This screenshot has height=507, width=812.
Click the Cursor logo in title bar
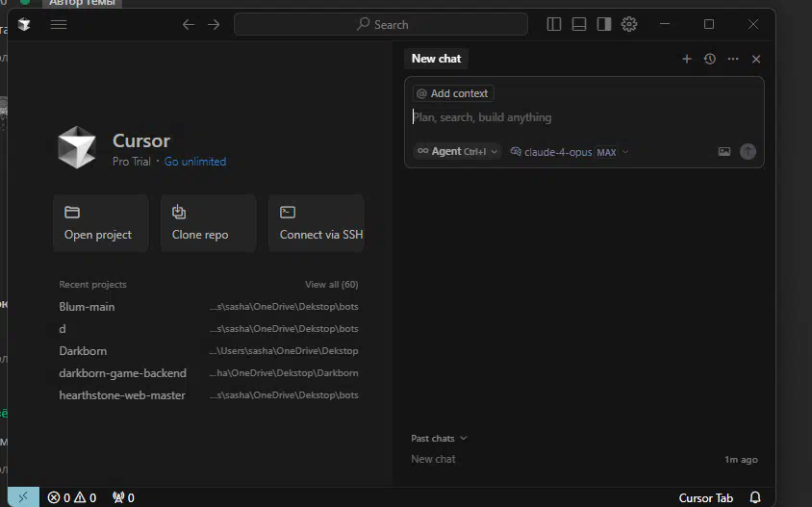click(x=24, y=24)
